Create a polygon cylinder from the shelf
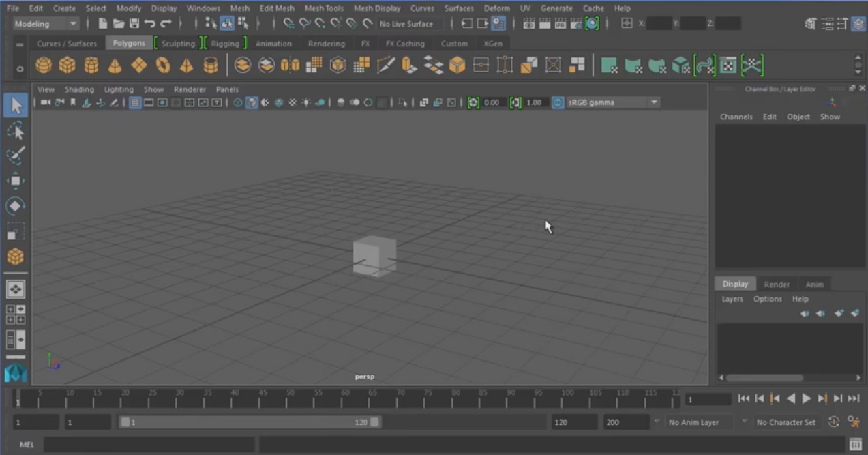Image resolution: width=868 pixels, height=455 pixels. [x=91, y=65]
